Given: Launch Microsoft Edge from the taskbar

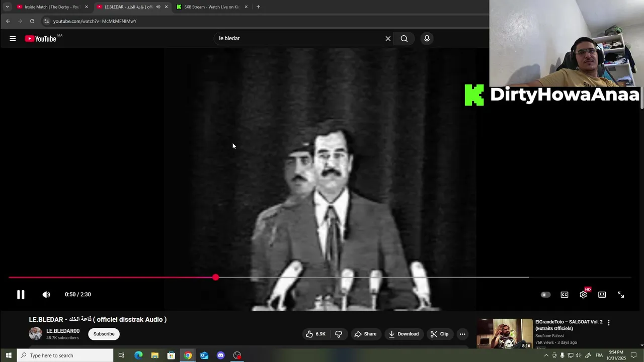Looking at the screenshot, I should point(138,355).
